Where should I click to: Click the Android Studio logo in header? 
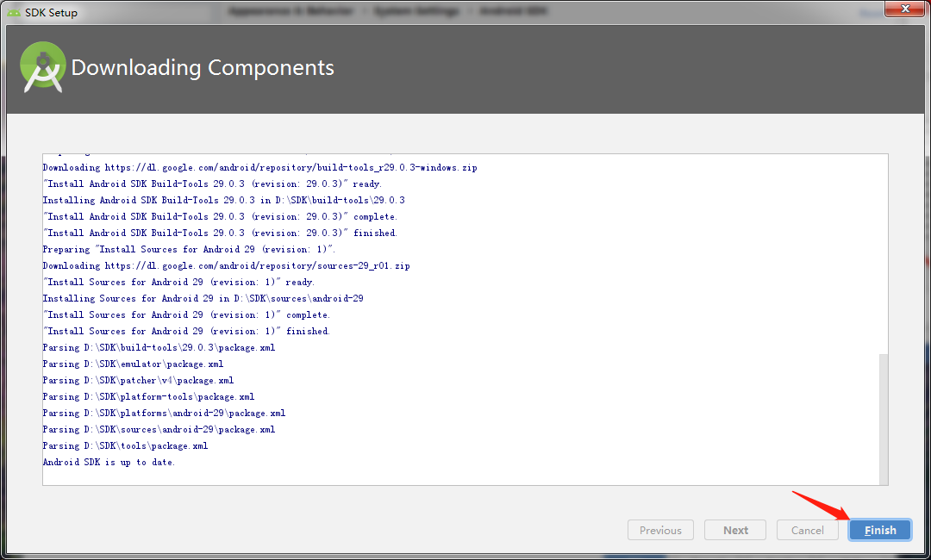pyautogui.click(x=42, y=67)
